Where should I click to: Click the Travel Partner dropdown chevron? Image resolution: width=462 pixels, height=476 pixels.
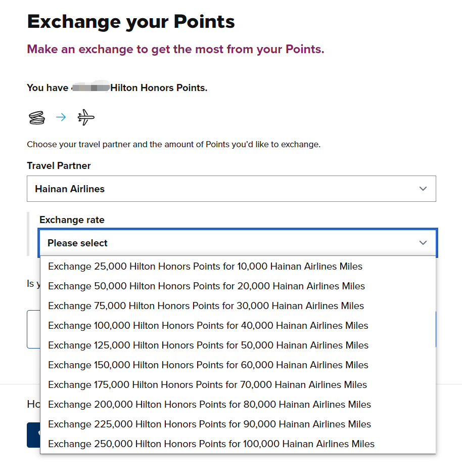[x=423, y=189]
